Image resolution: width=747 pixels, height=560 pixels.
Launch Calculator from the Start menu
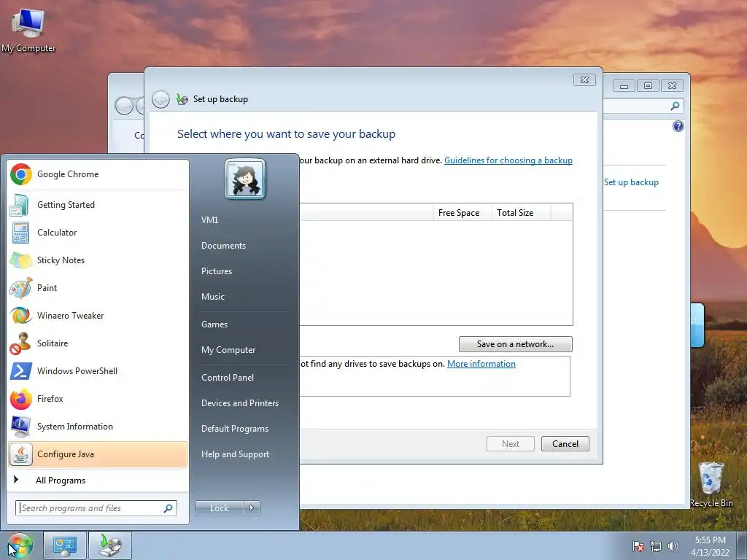[98, 233]
